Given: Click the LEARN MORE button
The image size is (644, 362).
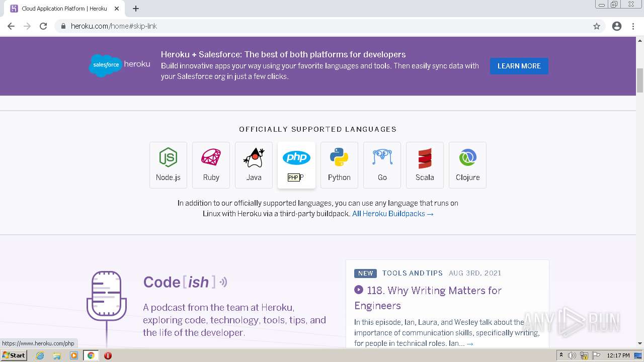Looking at the screenshot, I should [519, 66].
